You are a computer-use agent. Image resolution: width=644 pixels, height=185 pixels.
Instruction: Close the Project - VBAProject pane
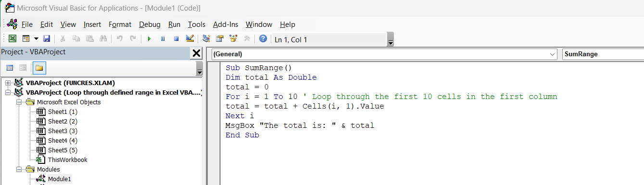[x=196, y=53]
